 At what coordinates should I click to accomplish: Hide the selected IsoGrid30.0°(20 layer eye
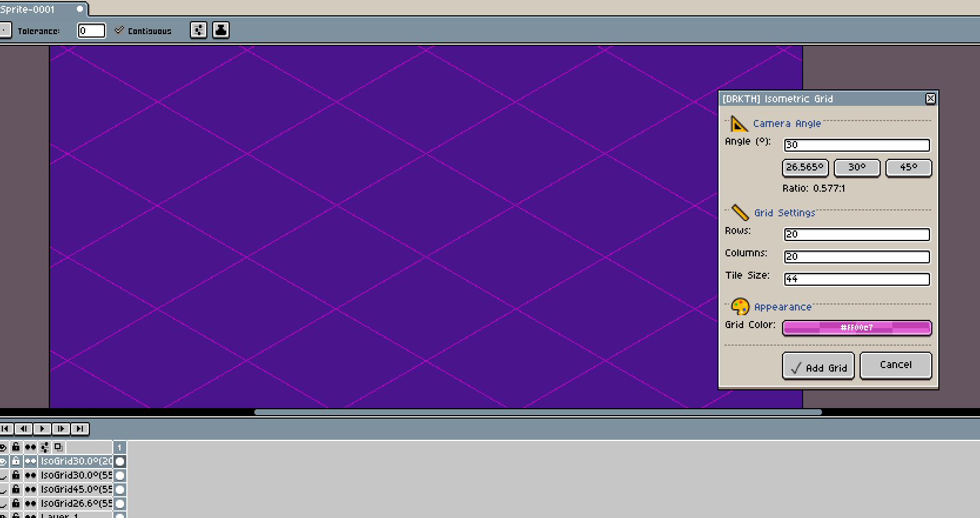coord(4,461)
